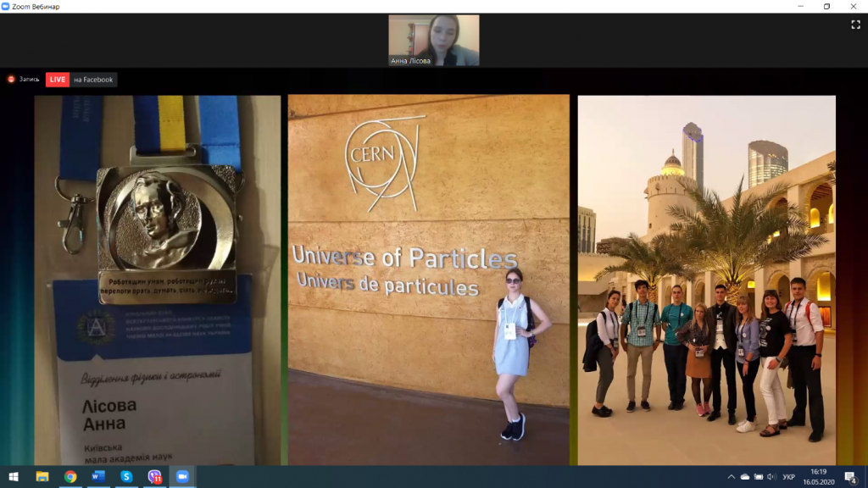Open Viber with 11 unread notifications

[x=154, y=476]
